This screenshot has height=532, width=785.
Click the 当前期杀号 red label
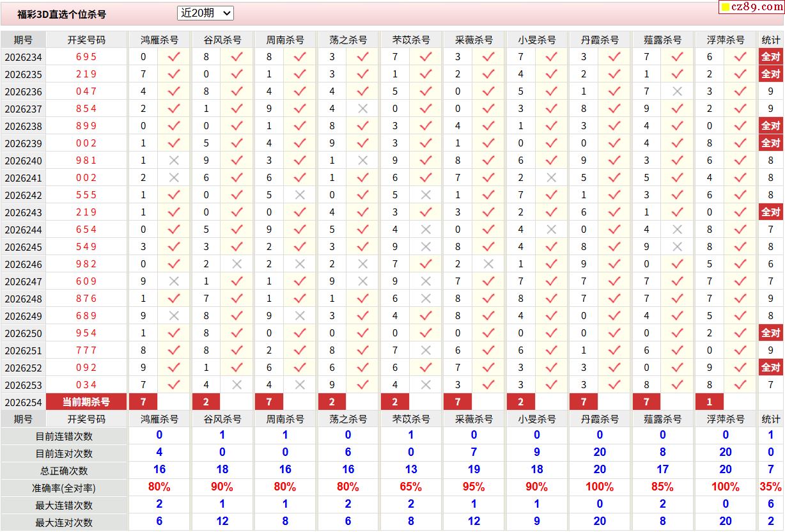[x=86, y=402]
